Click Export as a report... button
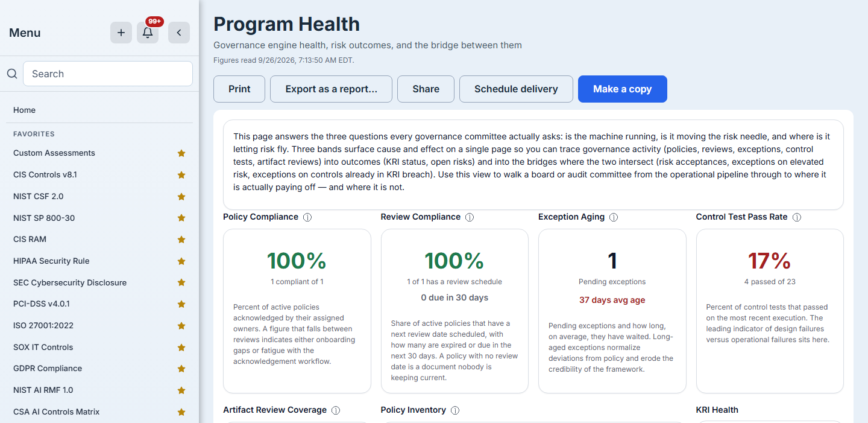 coord(331,89)
